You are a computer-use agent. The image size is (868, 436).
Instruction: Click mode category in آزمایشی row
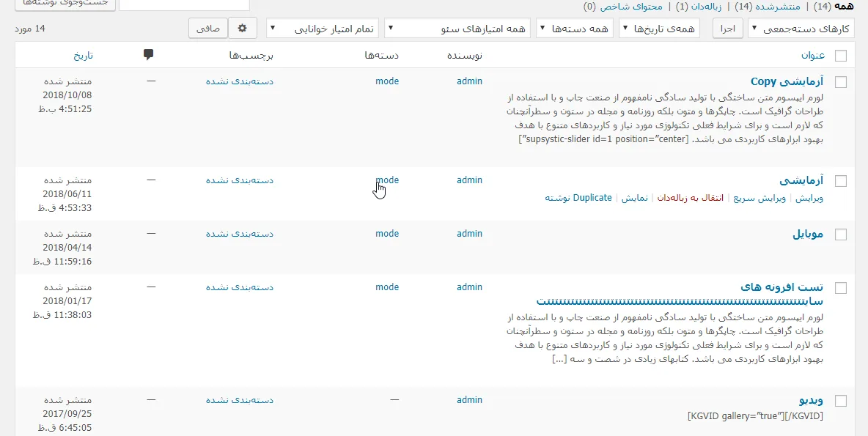387,180
